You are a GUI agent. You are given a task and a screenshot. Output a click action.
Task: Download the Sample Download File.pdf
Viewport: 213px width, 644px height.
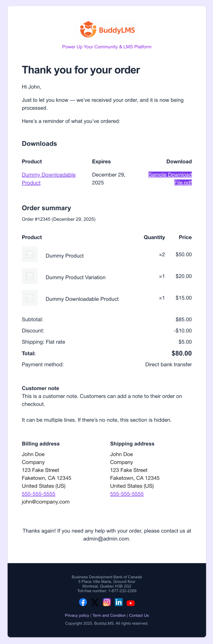click(x=170, y=175)
